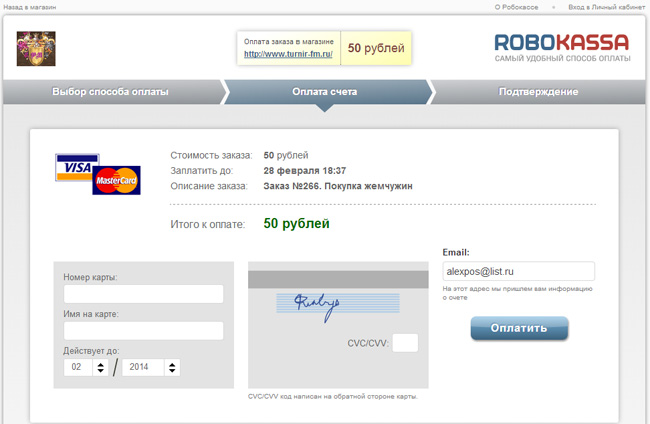Image resolution: width=650 pixels, height=424 pixels.
Task: Click the Заказ №266 order description
Action: tap(338, 186)
